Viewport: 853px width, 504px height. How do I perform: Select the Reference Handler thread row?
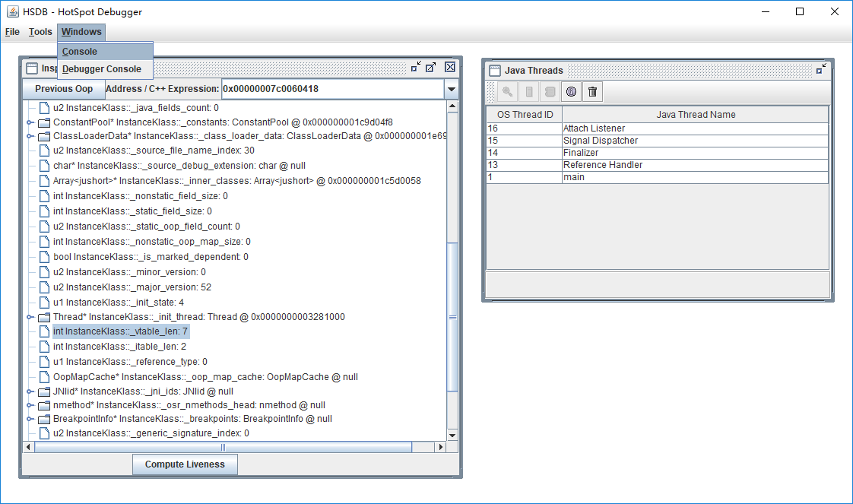[x=657, y=165]
